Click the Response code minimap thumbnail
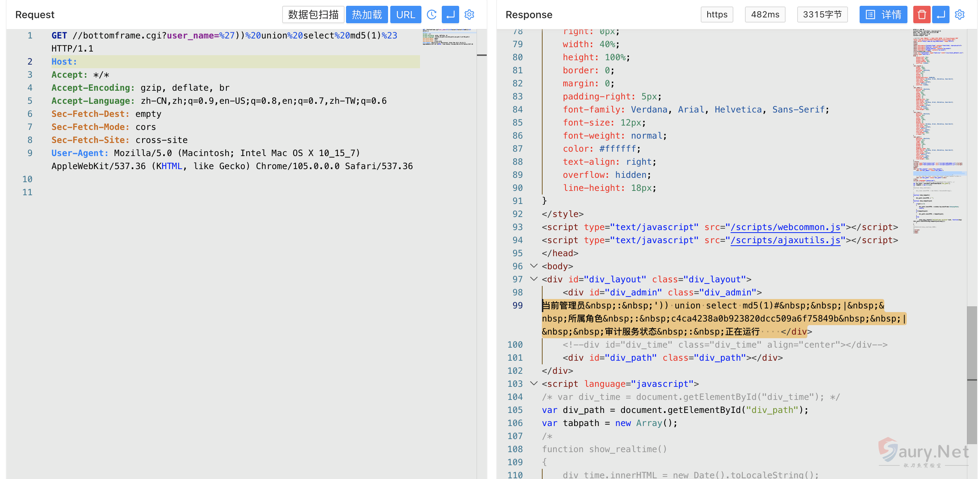This screenshot has height=479, width=980. 938,130
